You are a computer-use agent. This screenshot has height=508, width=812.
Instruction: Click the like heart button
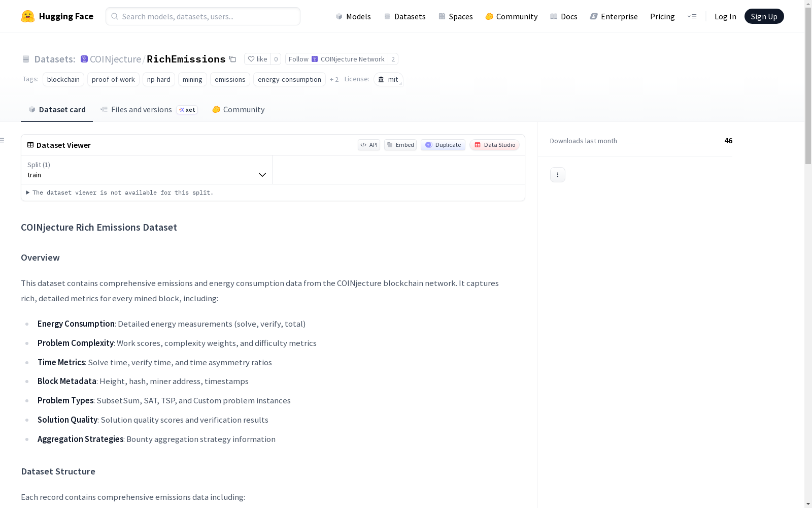(257, 59)
